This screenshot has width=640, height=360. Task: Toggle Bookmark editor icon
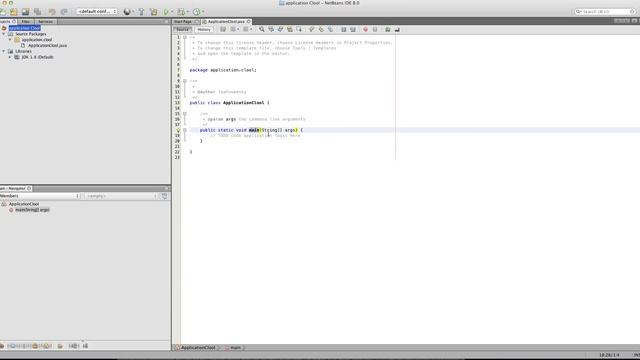(x=330, y=29)
